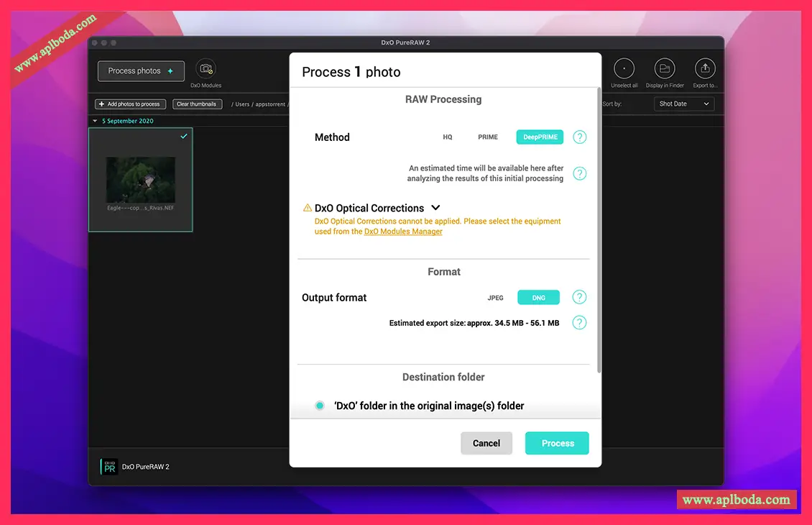Open help icon beside Output format
The image size is (812, 525).
(579, 298)
